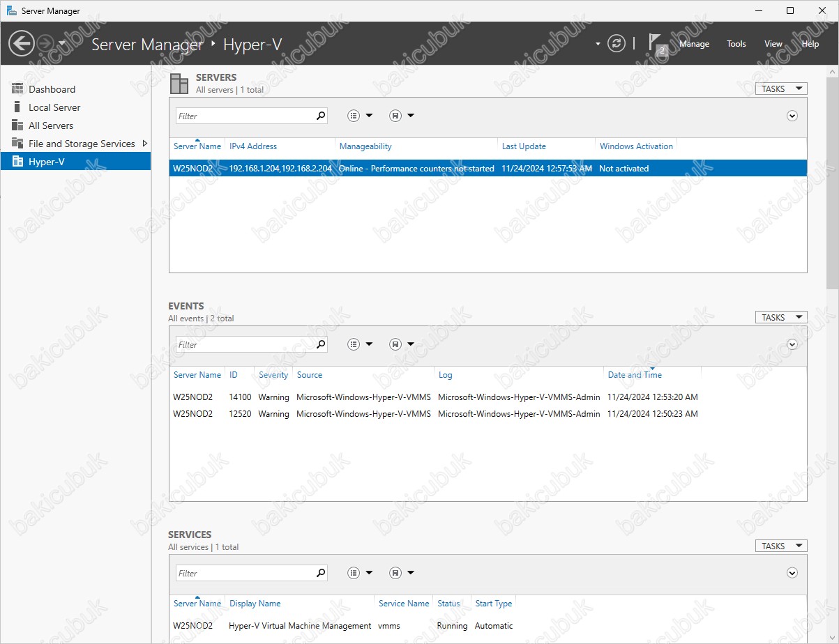
Task: Select Dashboard in the sidebar
Action: point(75,89)
